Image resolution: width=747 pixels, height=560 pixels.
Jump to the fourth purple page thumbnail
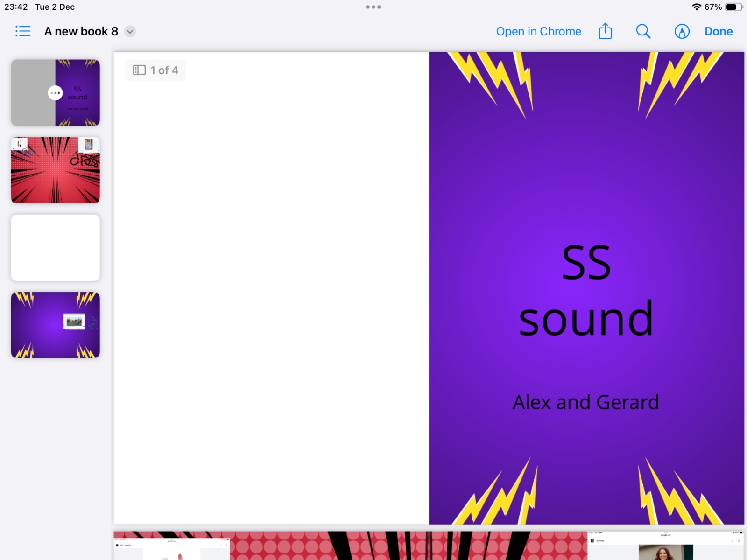pos(55,325)
